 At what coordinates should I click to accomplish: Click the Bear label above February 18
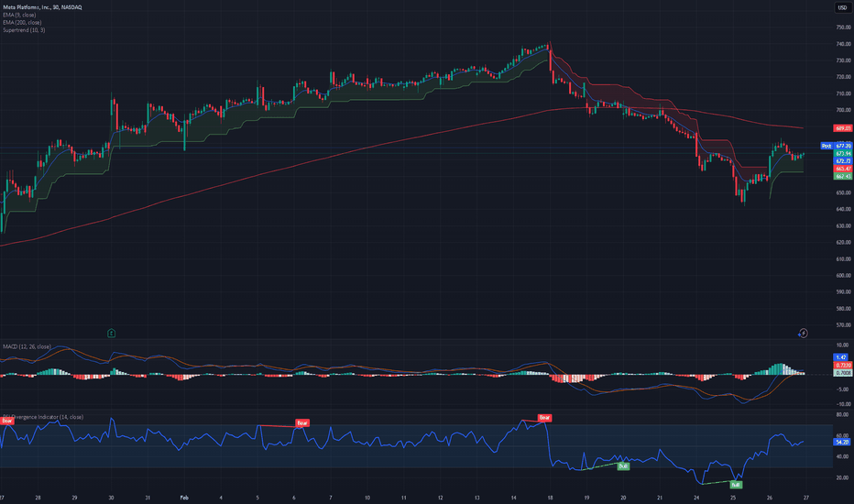click(544, 418)
